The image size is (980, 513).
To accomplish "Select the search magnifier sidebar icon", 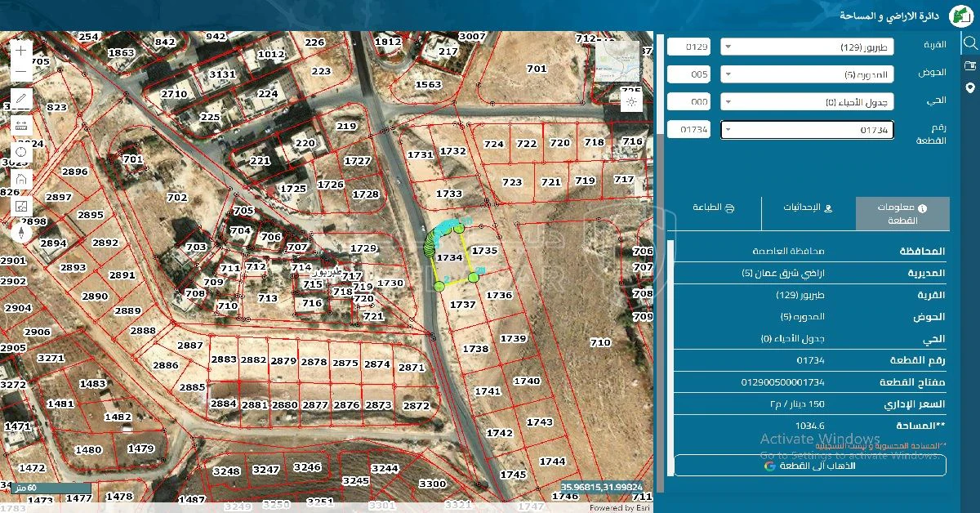I will click(x=970, y=42).
